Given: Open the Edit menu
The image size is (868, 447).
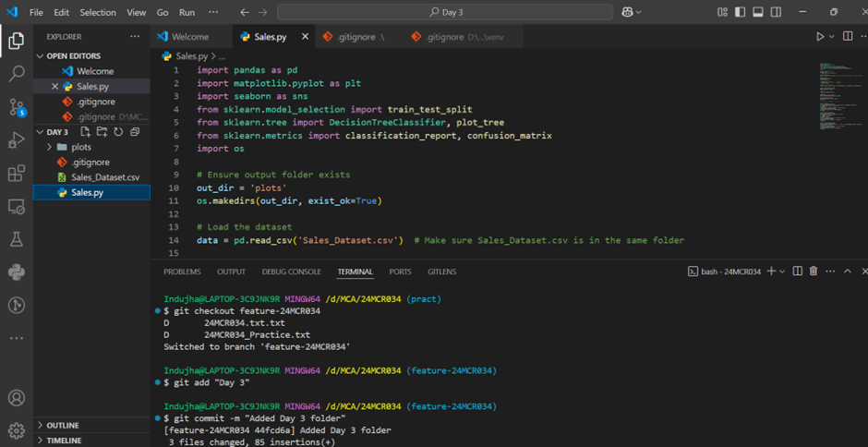Looking at the screenshot, I should pos(62,12).
